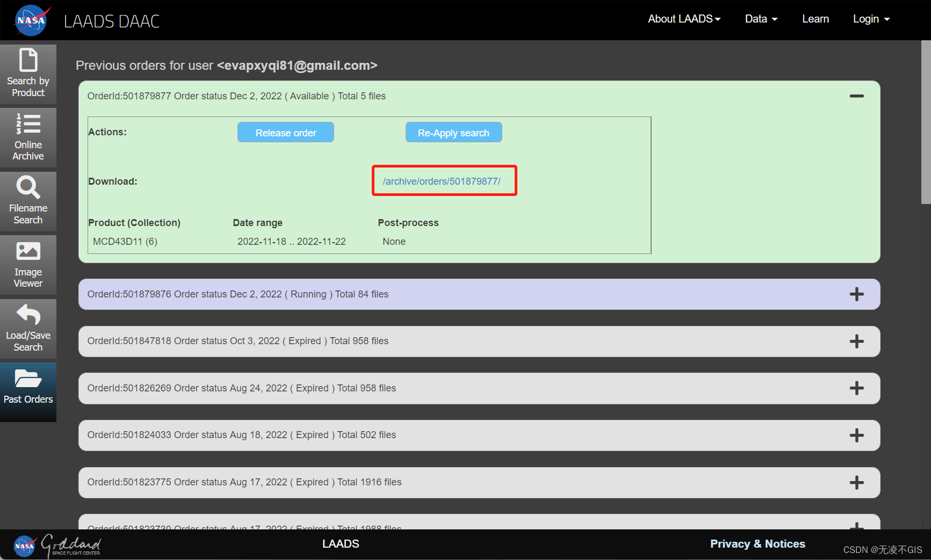
Task: Open Search by Product sidebar icon
Action: tap(28, 74)
